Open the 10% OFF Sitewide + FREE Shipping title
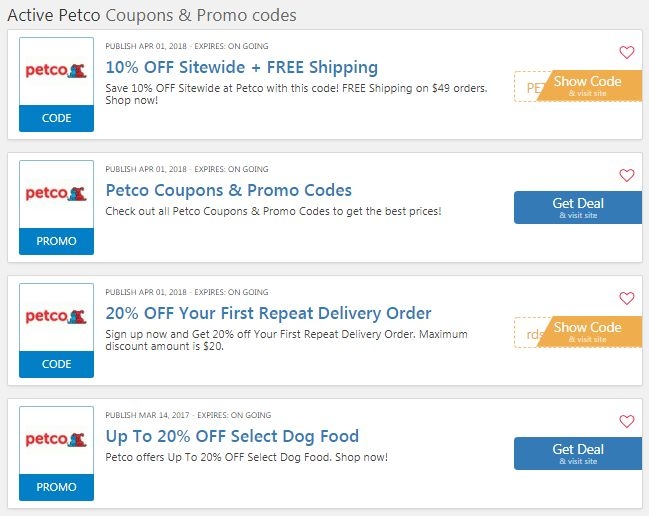This screenshot has height=516, width=649. (x=242, y=68)
